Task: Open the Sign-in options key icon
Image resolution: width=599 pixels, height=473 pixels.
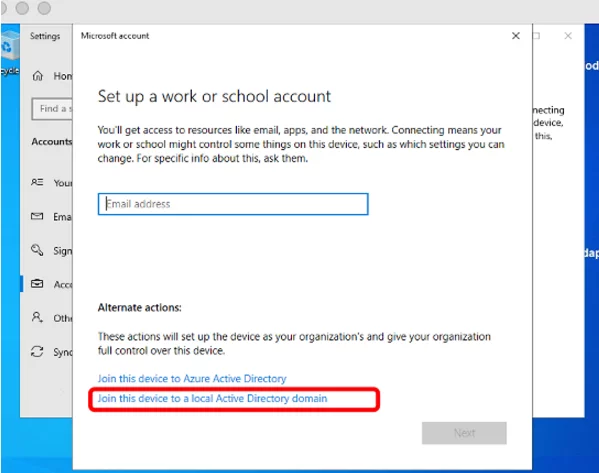Action: pyautogui.click(x=37, y=250)
